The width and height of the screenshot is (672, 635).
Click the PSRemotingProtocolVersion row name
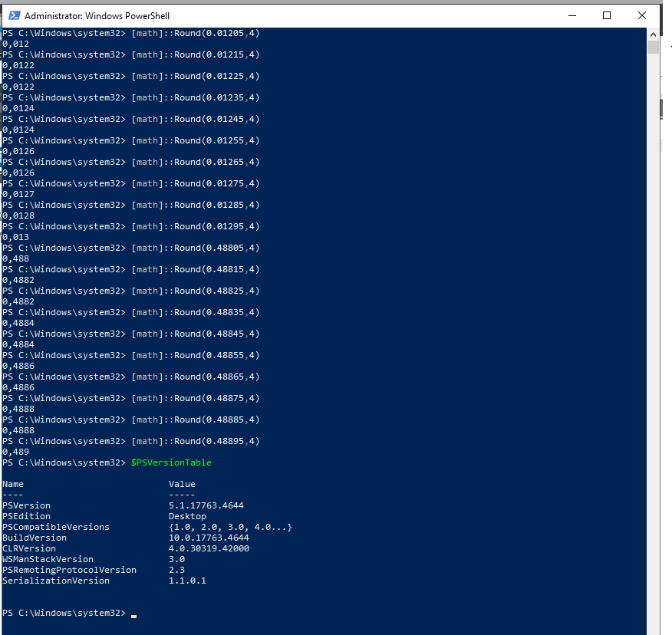(70, 570)
